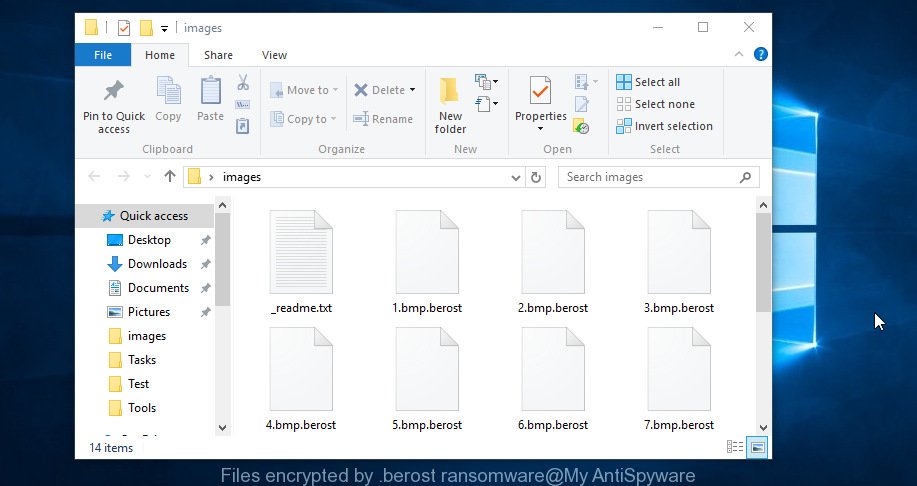This screenshot has width=917, height=486.
Task: Click the Back navigation arrow
Action: point(94,177)
